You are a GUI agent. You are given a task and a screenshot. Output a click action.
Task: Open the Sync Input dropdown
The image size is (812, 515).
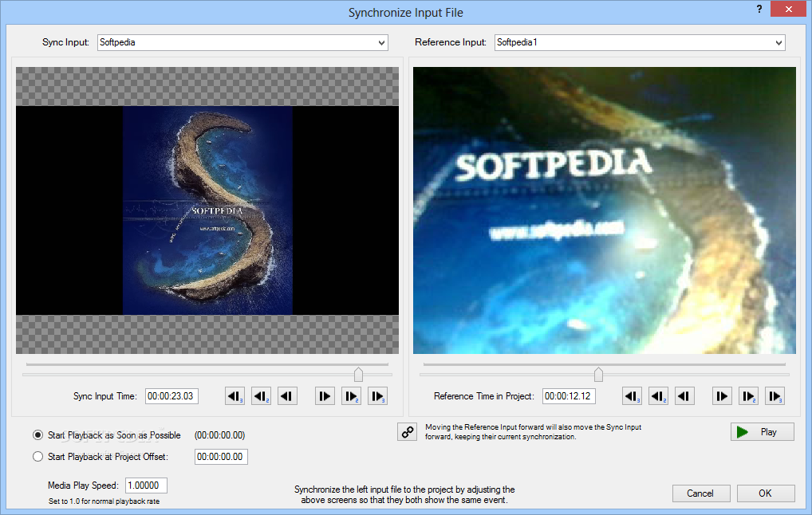(x=242, y=42)
